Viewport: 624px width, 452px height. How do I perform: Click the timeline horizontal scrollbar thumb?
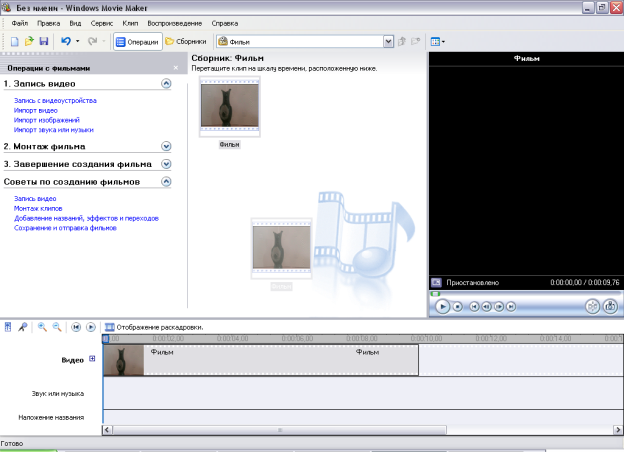(279, 430)
